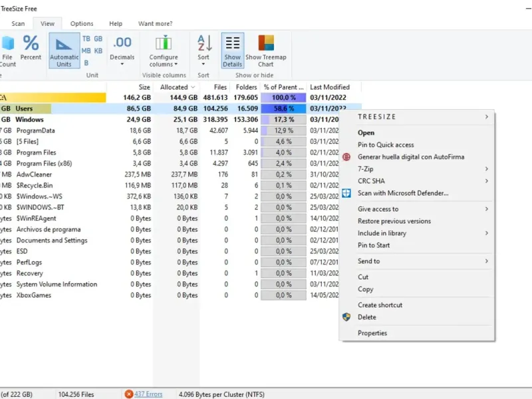The image size is (532, 399).
Task: Set the unit to KB
Action: point(98,51)
